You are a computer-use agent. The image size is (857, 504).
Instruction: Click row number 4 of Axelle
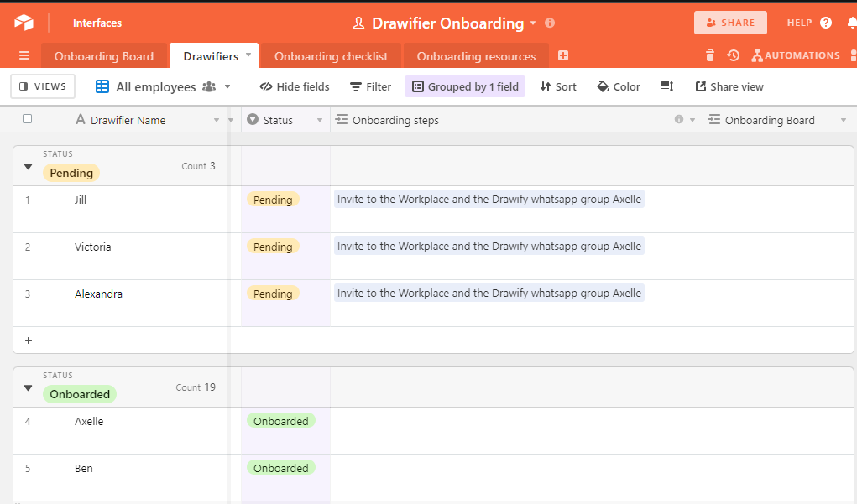click(28, 422)
